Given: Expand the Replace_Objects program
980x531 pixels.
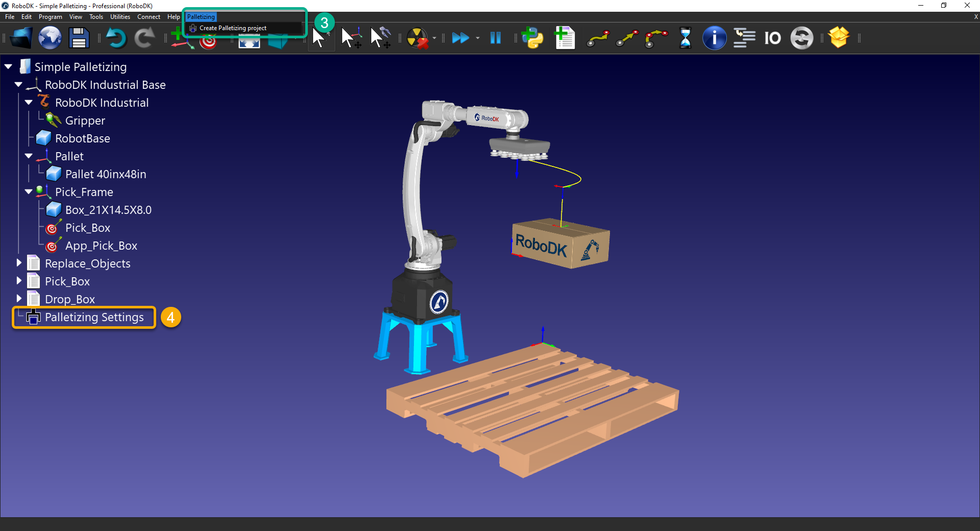Looking at the screenshot, I should [x=19, y=262].
